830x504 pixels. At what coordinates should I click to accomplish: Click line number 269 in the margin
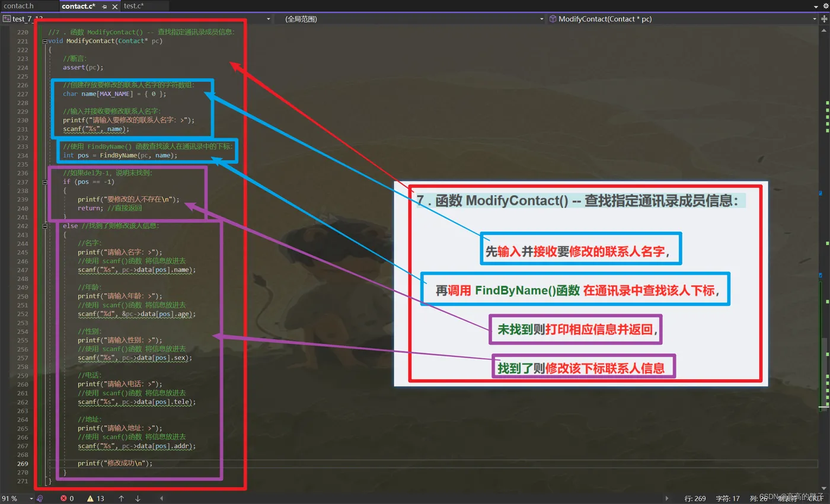[x=23, y=464]
